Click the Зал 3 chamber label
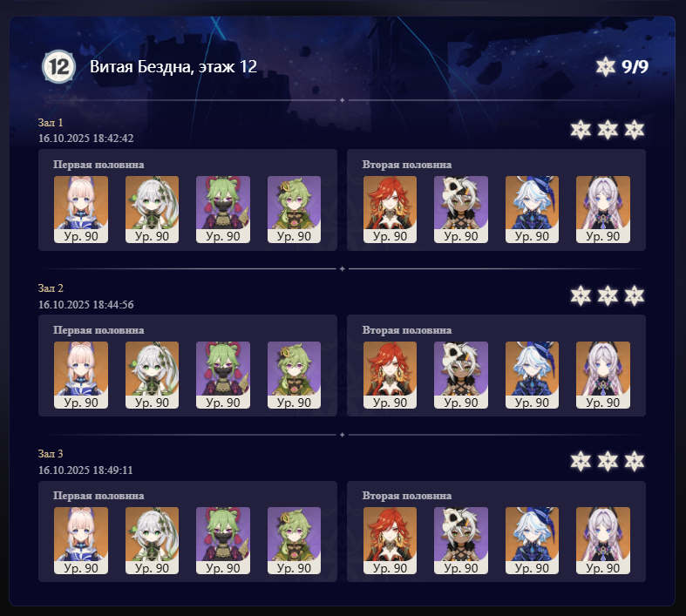 click(x=51, y=454)
